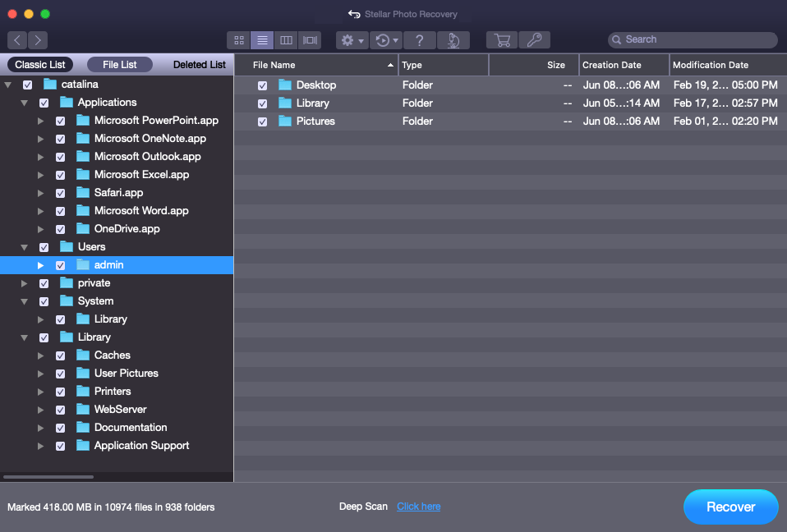787x532 pixels.
Task: Uncheck the Pictures checkbox in file list
Action: 262,122
